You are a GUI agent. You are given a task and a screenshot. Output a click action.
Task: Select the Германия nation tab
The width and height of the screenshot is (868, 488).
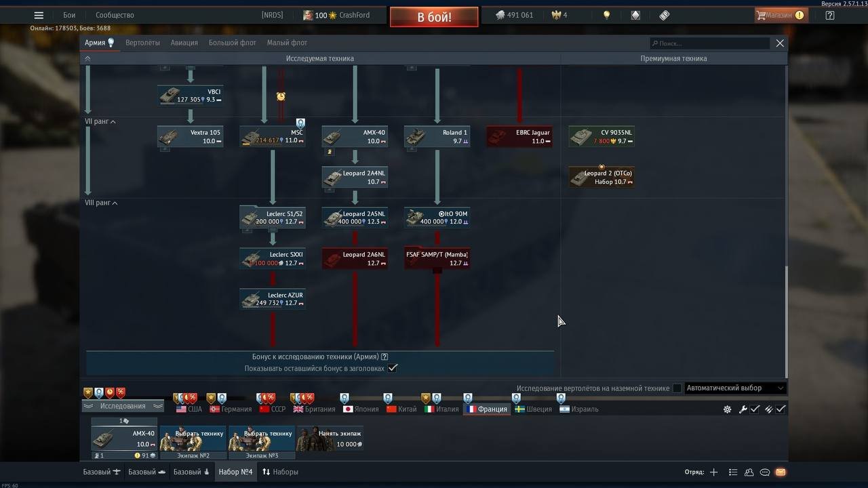(231, 409)
